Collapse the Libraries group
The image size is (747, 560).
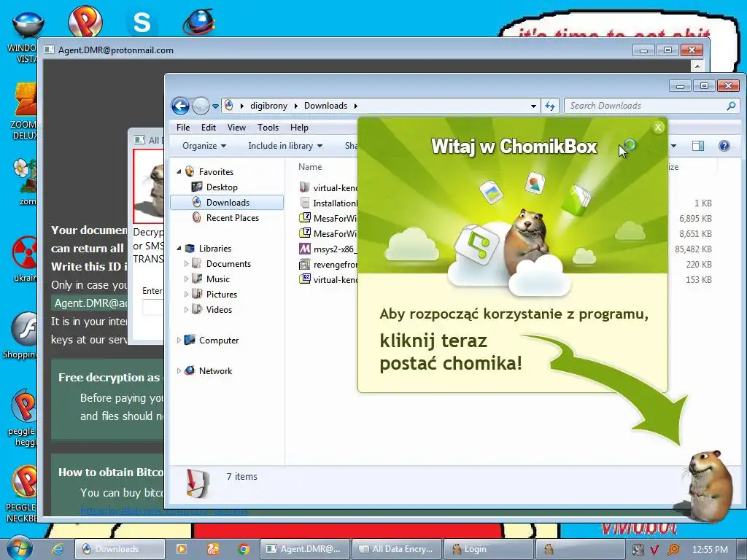(179, 248)
